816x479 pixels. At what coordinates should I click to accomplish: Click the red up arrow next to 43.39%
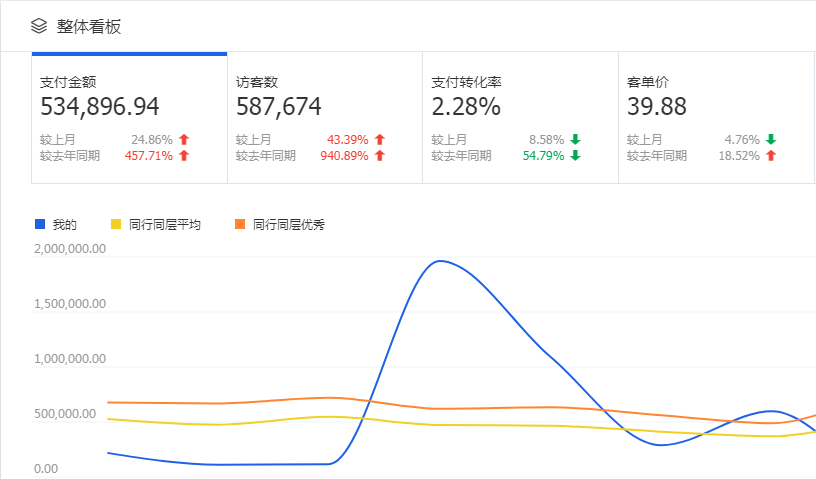pyautogui.click(x=380, y=140)
